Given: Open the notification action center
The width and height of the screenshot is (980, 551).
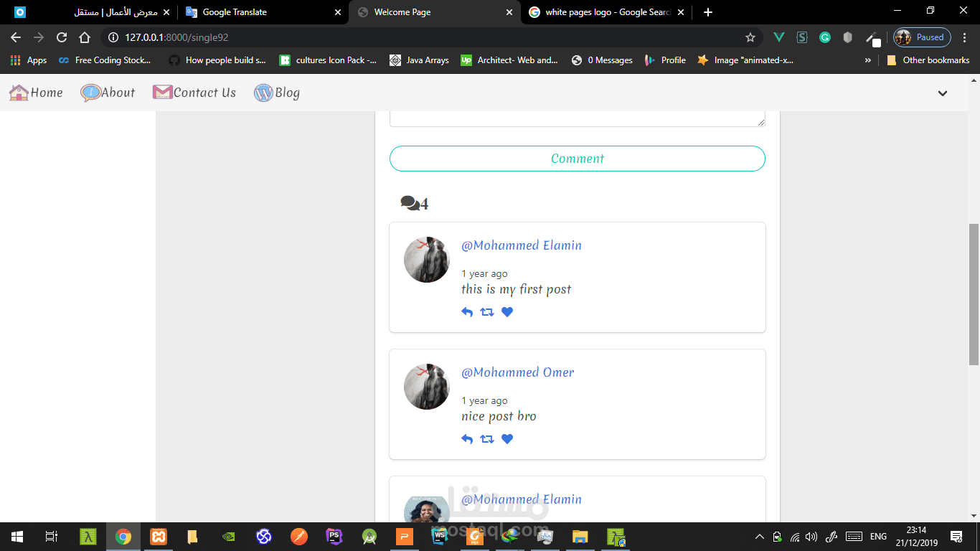Looking at the screenshot, I should point(956,537).
